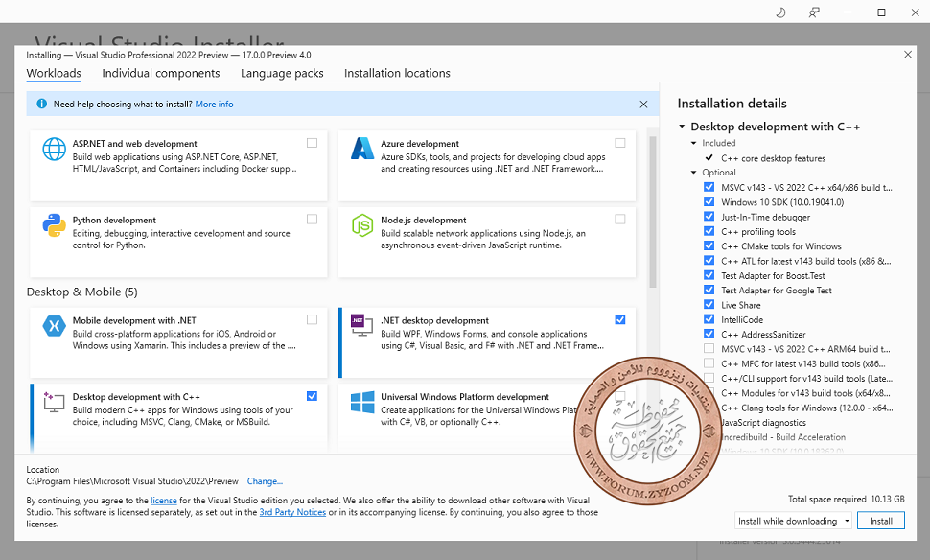The width and height of the screenshot is (930, 560).
Task: Click C++/CLI support for v143 build tools
Action: [x=806, y=379]
